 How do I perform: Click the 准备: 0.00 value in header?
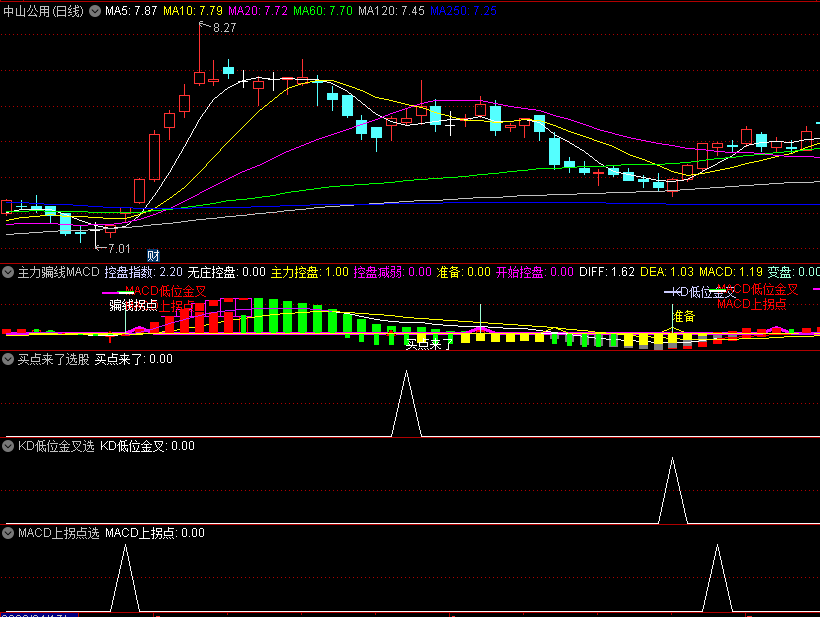(463, 272)
